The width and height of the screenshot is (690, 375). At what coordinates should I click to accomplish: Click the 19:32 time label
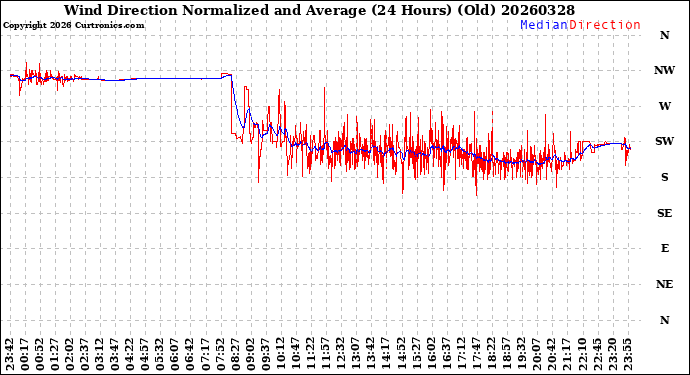[x=521, y=355]
